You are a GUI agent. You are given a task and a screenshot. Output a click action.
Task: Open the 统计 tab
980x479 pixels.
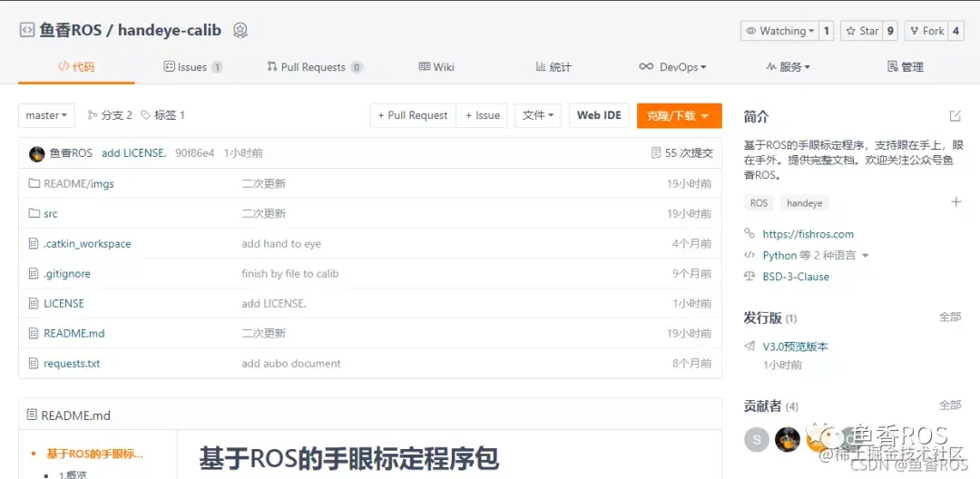coord(554,67)
